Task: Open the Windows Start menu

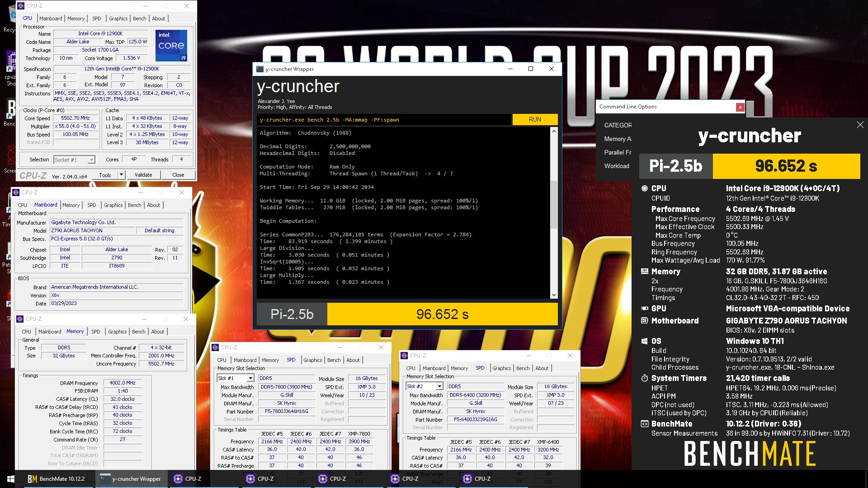Action: pyautogui.click(x=10, y=479)
